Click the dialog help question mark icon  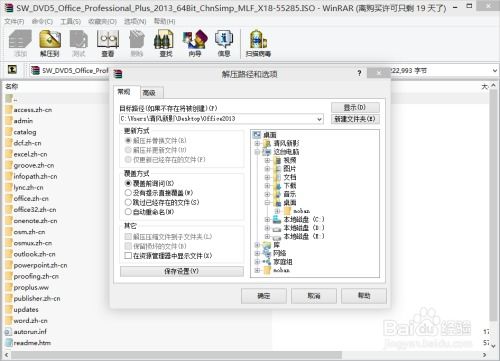pos(359,73)
